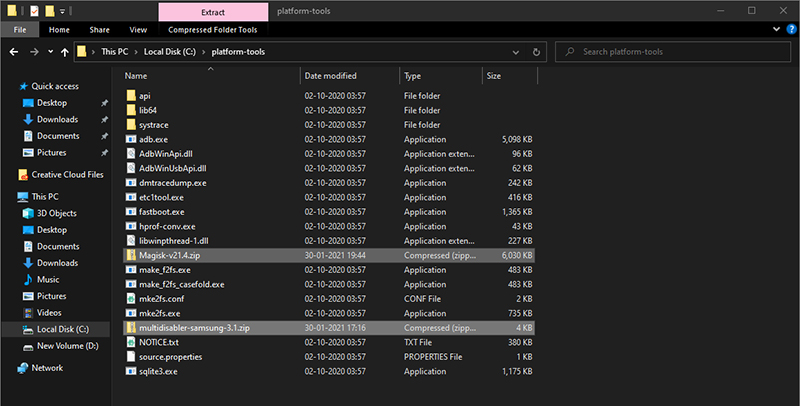800x406 pixels.
Task: Click the Properties checkmark icon in title bar
Action: pos(34,11)
